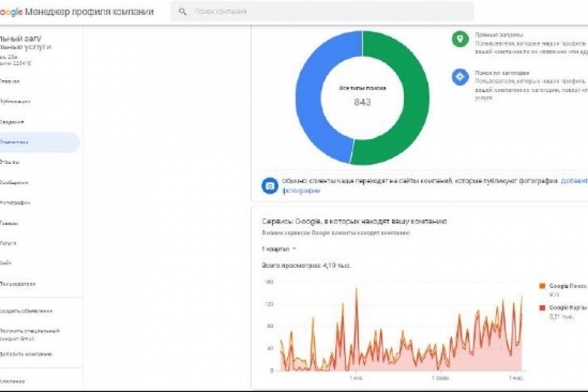Open the Сведения sidebar item
Image resolution: width=588 pixels, height=392 pixels.
pos(12,122)
